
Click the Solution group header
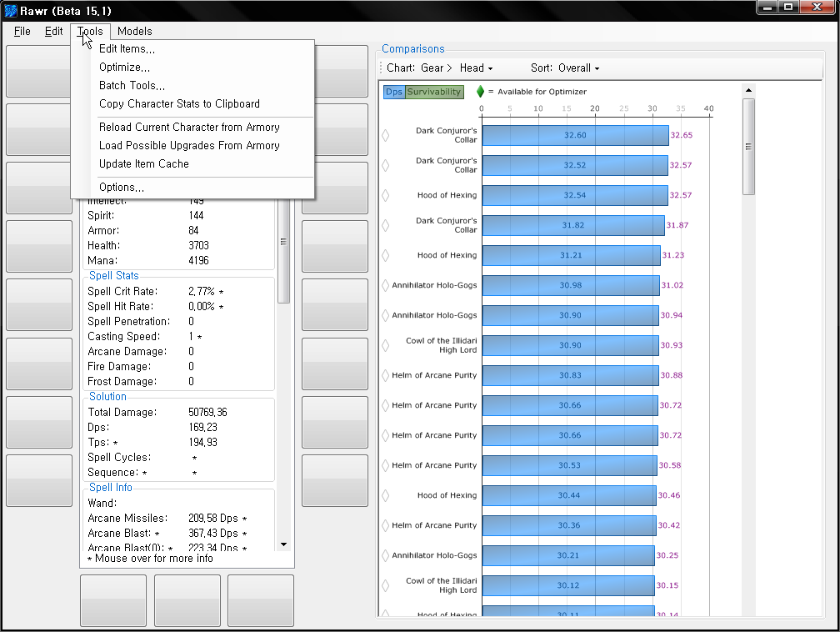[107, 397]
